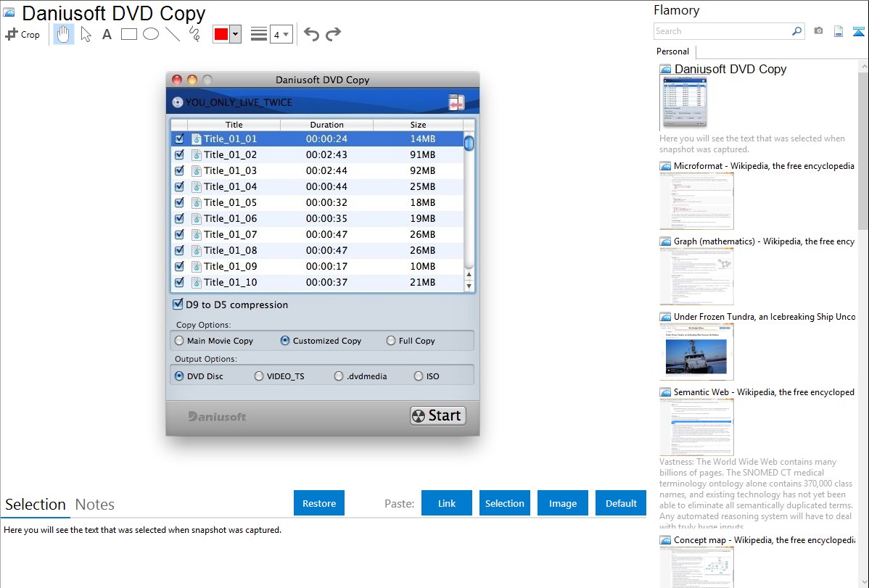Image resolution: width=869 pixels, height=588 pixels.
Task: Open the line width 4 dropdown
Action: (281, 34)
